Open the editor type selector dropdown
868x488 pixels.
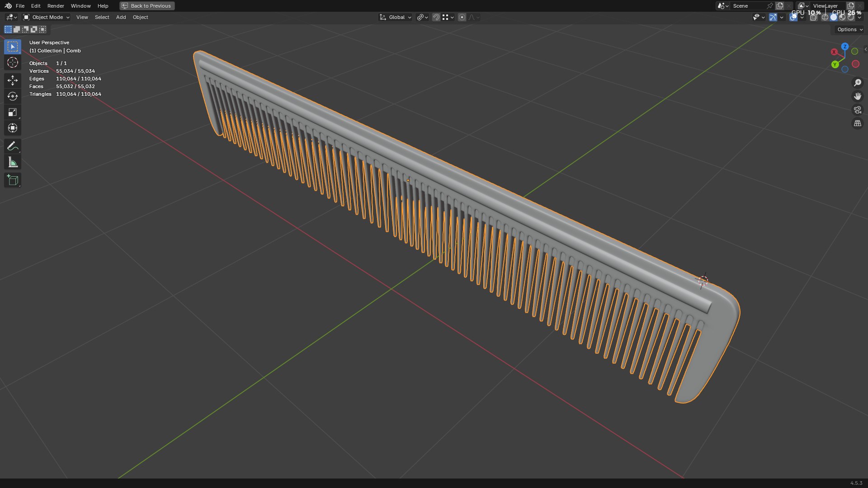pos(11,17)
